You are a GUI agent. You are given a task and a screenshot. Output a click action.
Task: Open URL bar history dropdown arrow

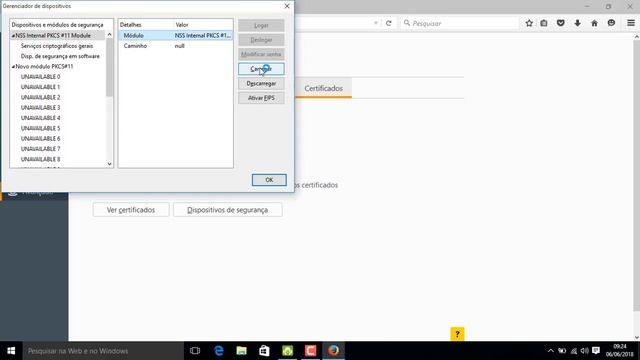point(376,23)
